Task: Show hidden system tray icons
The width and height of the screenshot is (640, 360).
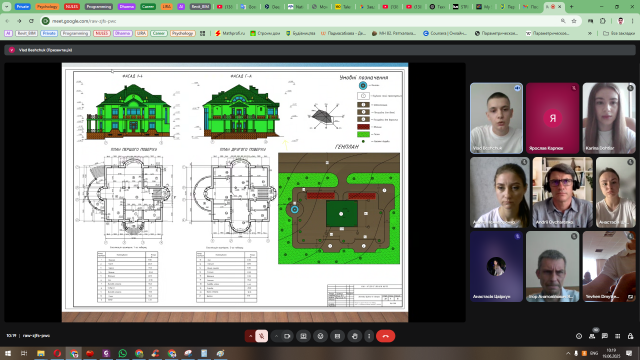Action: (x=568, y=353)
